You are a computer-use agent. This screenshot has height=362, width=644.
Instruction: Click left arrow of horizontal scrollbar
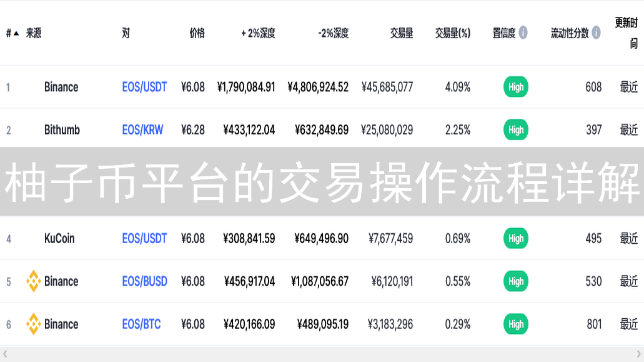[x=5, y=354]
